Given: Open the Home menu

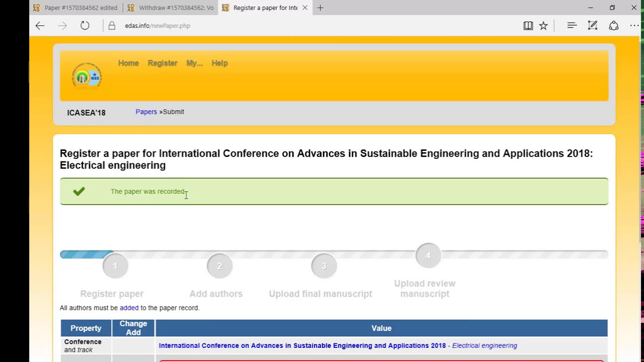Looking at the screenshot, I should coord(128,63).
